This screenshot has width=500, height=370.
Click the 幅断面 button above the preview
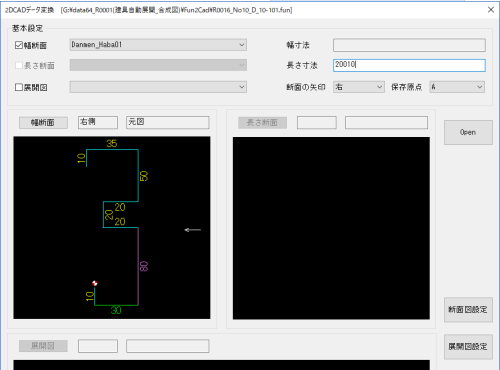43,123
